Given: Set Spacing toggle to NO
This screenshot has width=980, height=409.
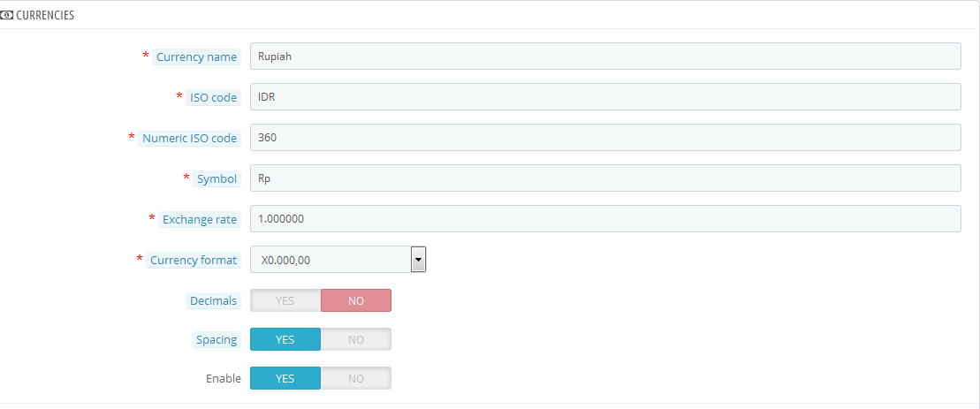Looking at the screenshot, I should (x=355, y=339).
